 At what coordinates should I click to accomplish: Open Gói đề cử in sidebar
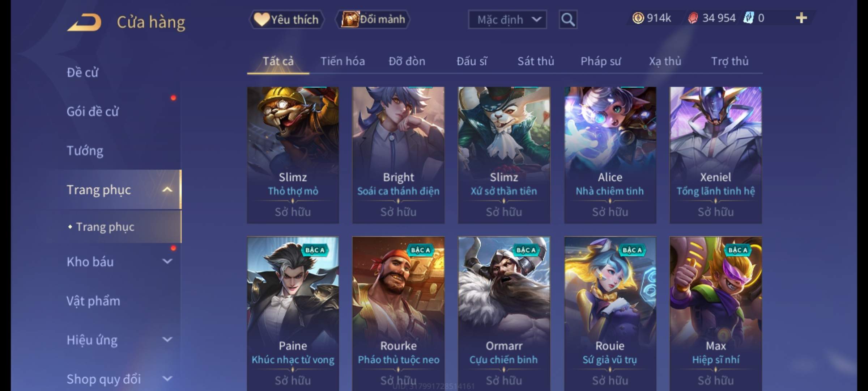pyautogui.click(x=93, y=112)
